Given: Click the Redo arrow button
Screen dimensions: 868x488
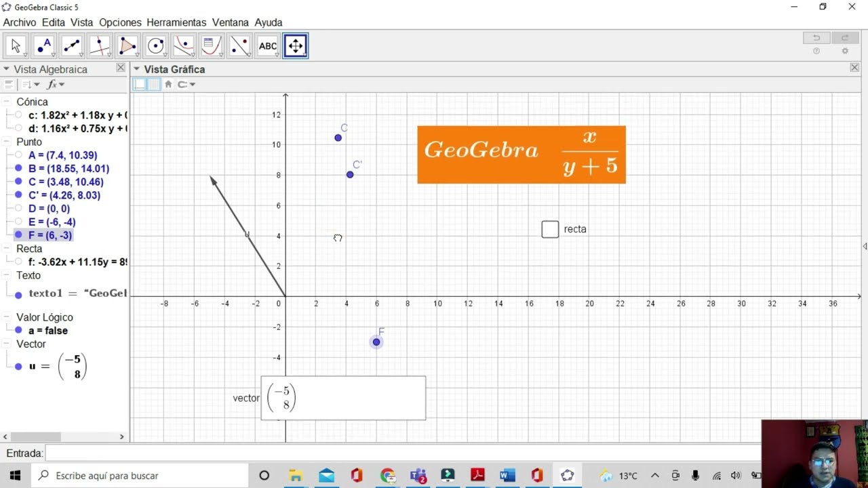Looking at the screenshot, I should 844,38.
